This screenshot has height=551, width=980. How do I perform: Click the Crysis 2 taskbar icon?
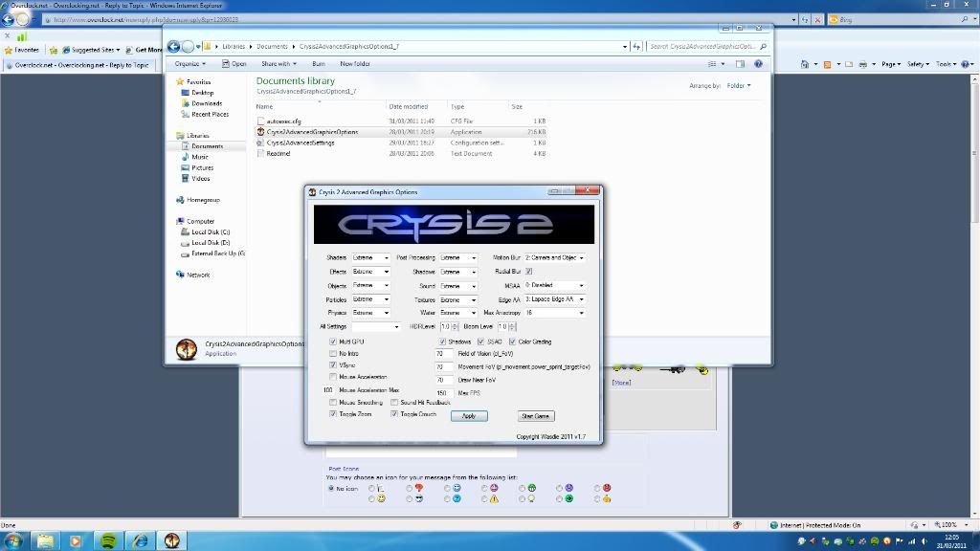point(172,541)
